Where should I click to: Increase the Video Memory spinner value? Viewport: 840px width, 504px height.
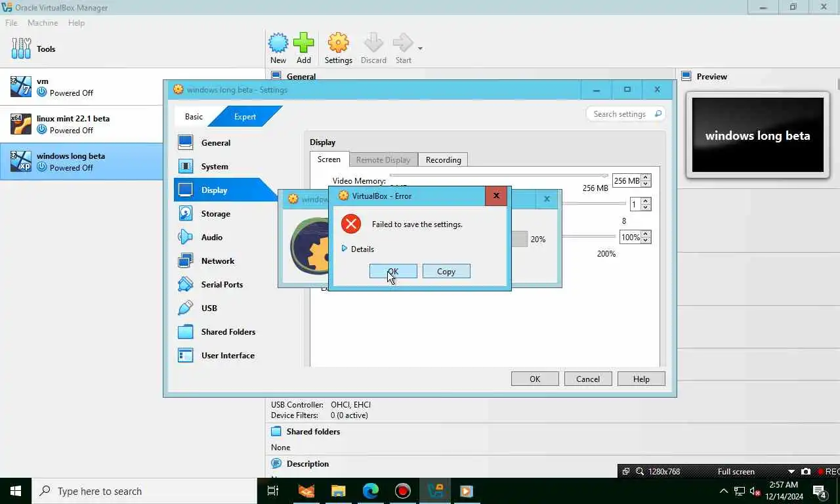[x=646, y=177]
